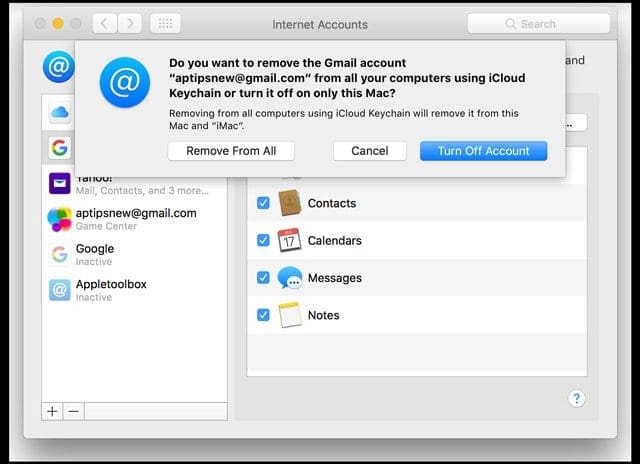
Task: Click the Internet Accounts @ icon in header
Action: 58,67
